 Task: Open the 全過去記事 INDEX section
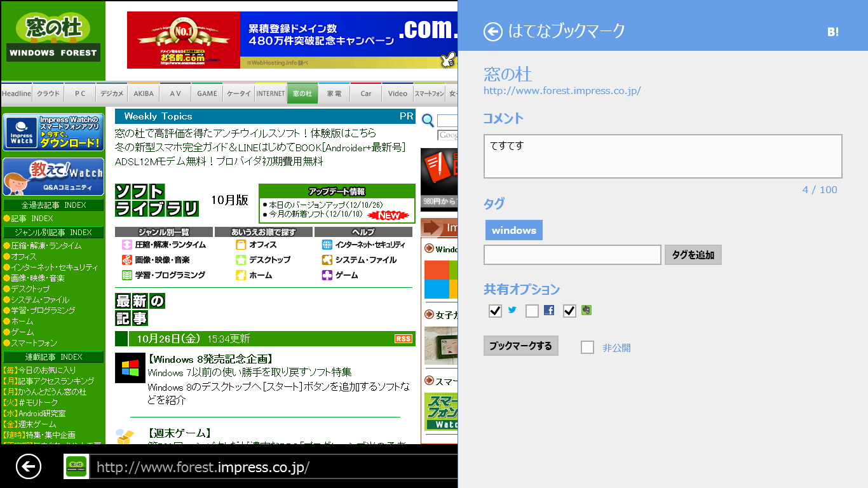(53, 206)
